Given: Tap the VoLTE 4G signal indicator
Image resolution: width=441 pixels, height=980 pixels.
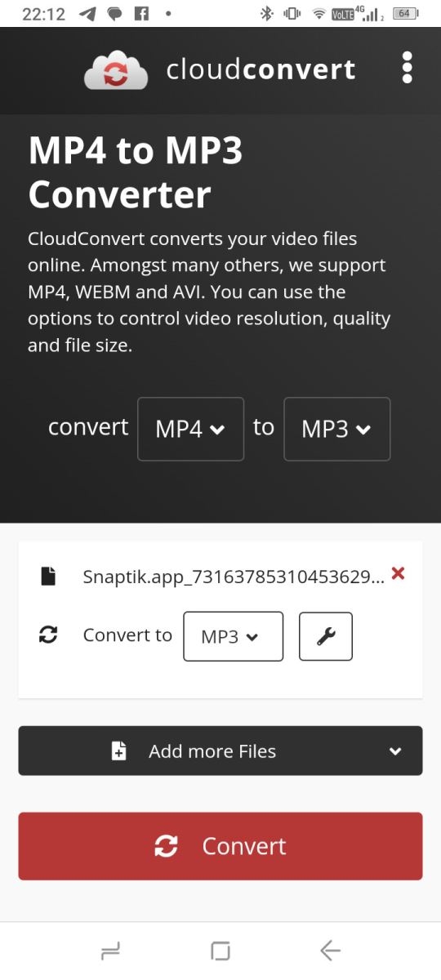Looking at the screenshot, I should 359,13.
